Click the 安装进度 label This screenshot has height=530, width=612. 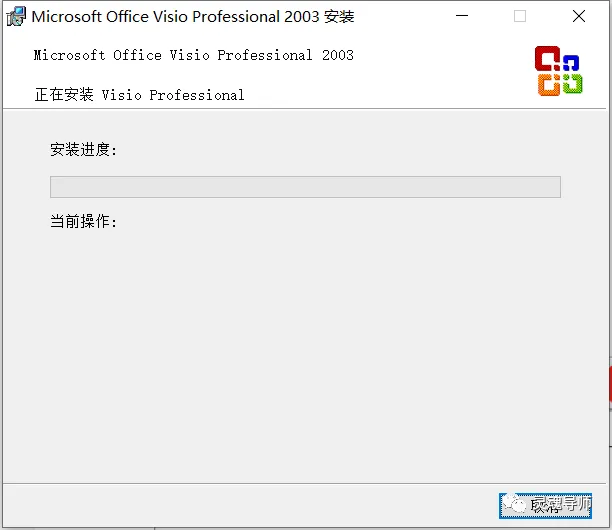(x=83, y=149)
